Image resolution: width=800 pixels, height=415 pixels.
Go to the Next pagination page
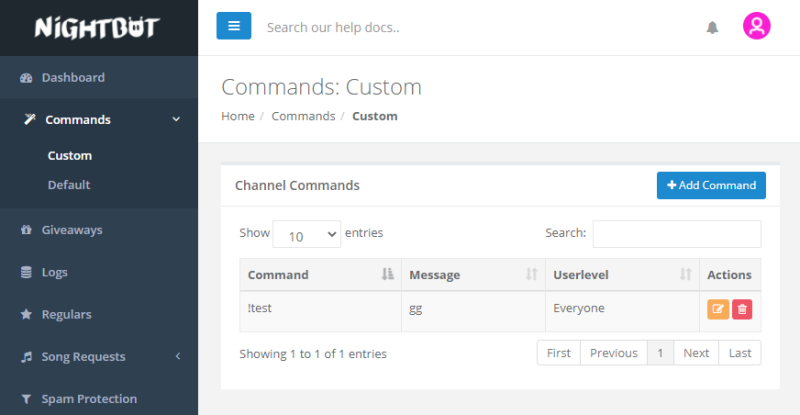coord(696,353)
